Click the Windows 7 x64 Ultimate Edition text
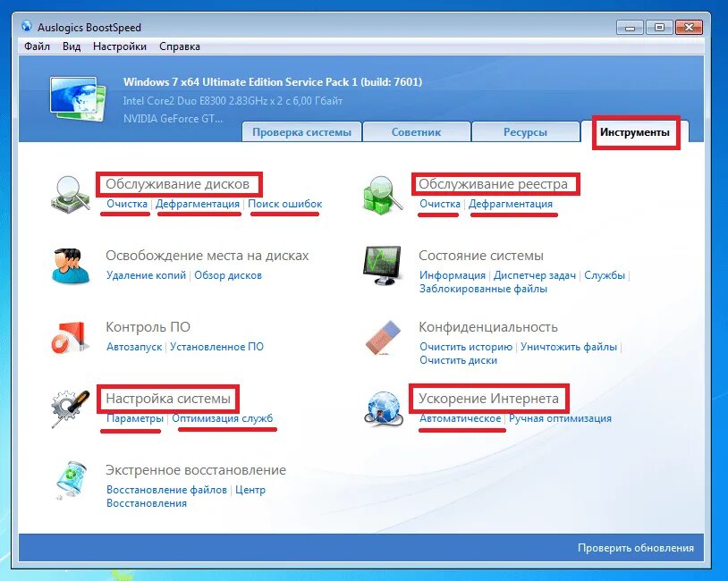The width and height of the screenshot is (728, 581). click(273, 82)
